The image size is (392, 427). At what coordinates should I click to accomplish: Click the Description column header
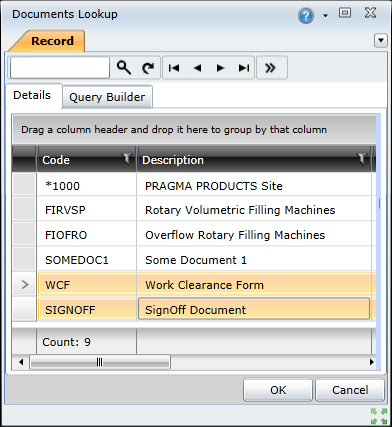point(254,160)
